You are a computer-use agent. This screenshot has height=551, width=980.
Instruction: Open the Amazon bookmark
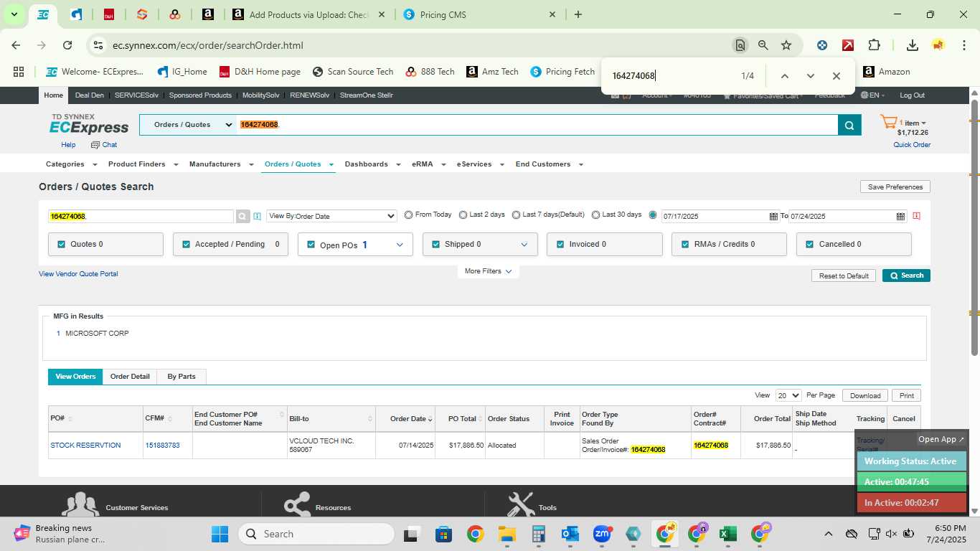coord(886,72)
